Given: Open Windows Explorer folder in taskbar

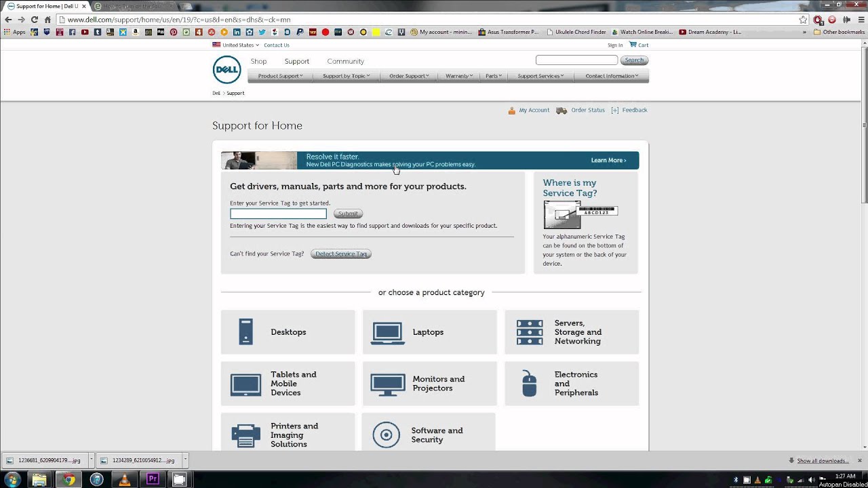Looking at the screenshot, I should 39,480.
